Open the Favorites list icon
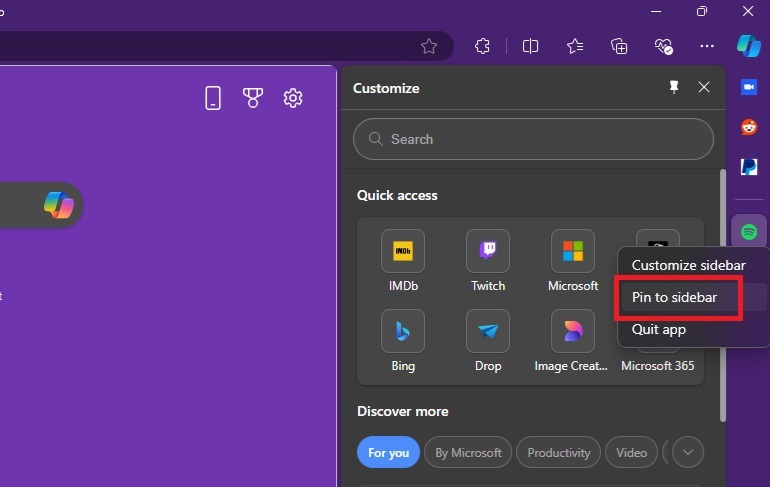The height and width of the screenshot is (487, 770). pos(575,46)
